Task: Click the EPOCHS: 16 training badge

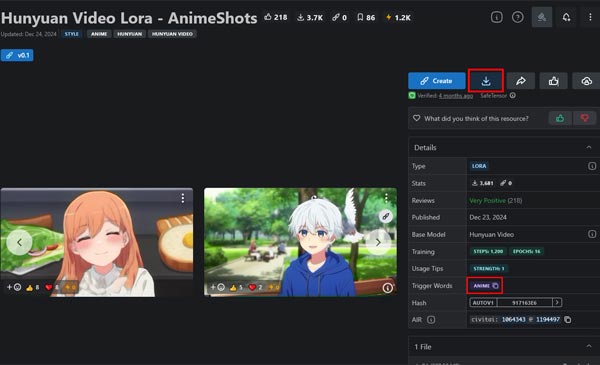Action: click(527, 251)
